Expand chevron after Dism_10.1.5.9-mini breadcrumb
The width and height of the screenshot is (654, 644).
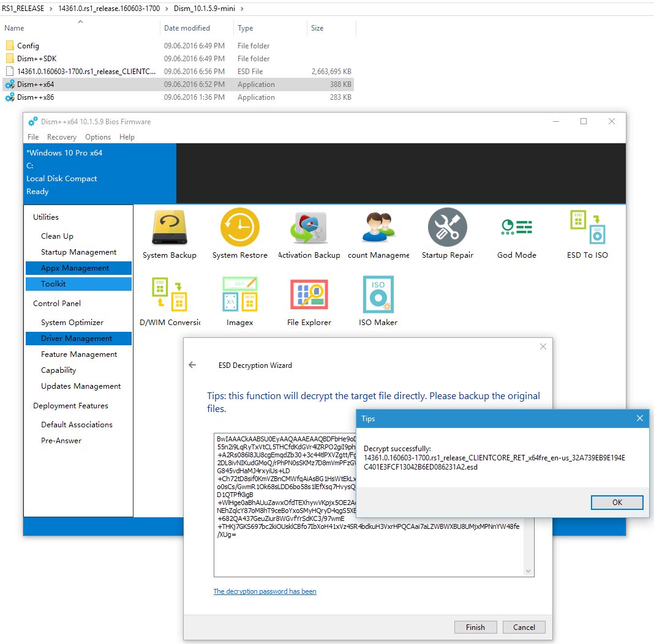coord(242,9)
